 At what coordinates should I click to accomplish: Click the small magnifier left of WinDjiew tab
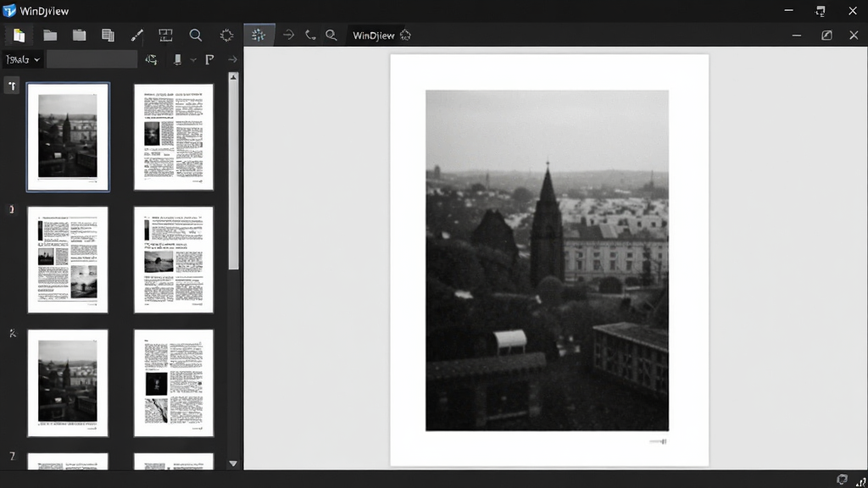tap(331, 36)
